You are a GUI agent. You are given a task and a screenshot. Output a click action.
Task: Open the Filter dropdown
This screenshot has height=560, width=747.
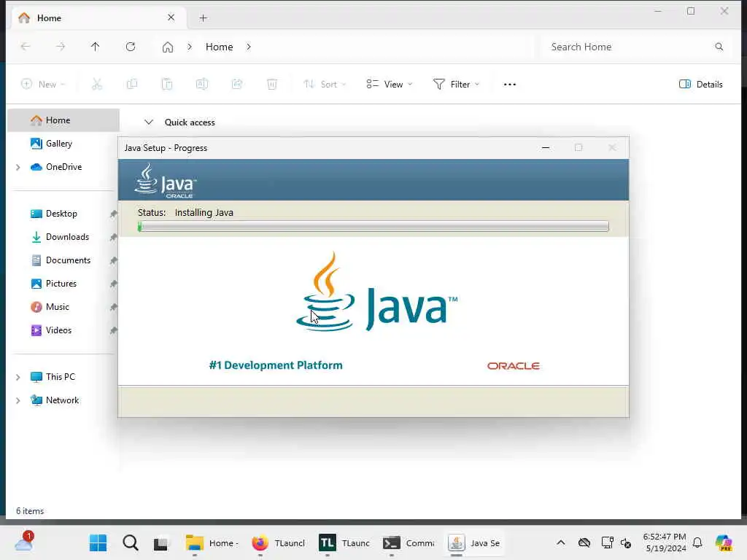[x=456, y=85]
